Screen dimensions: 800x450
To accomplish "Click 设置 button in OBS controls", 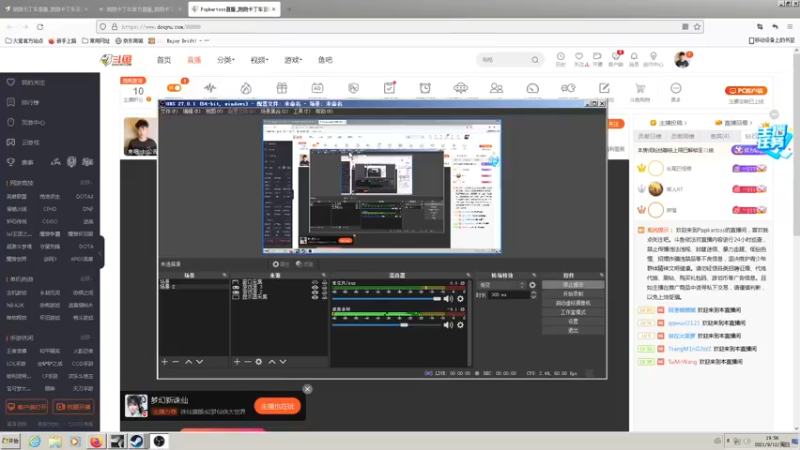I will (x=573, y=321).
